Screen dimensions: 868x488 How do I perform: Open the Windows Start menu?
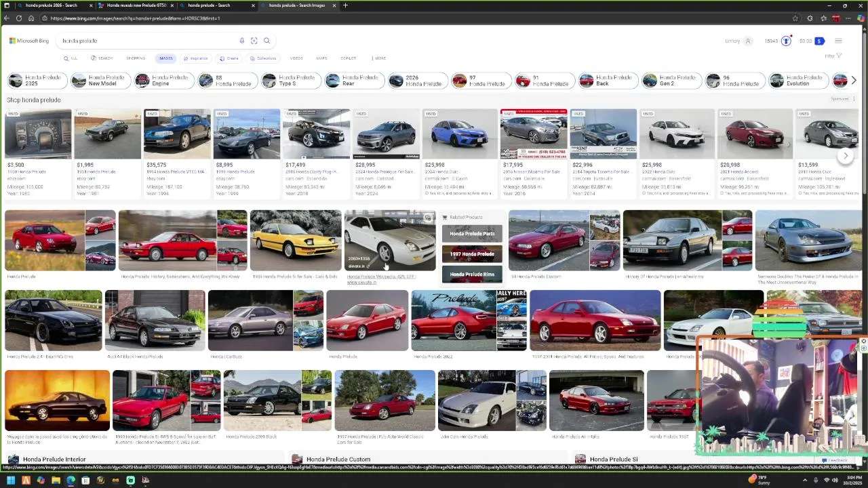click(11, 481)
